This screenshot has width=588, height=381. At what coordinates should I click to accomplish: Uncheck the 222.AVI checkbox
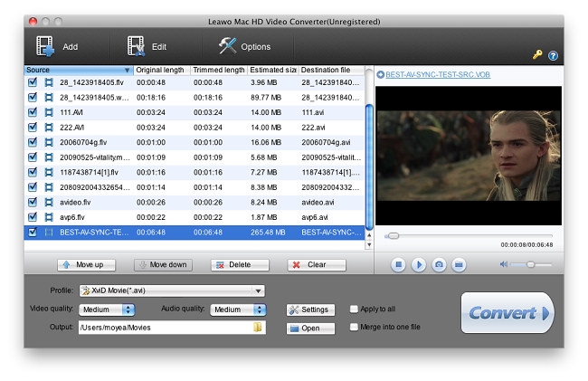coord(33,127)
